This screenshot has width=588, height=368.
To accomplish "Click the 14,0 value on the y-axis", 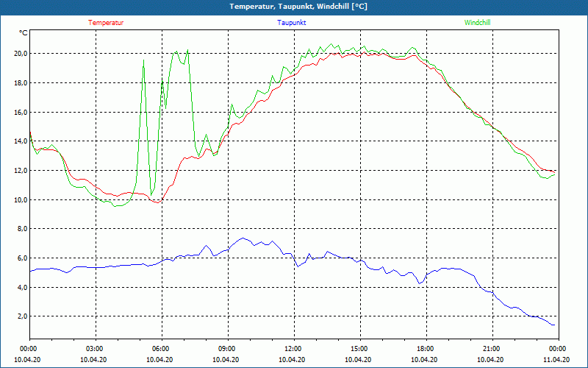I will [21, 141].
